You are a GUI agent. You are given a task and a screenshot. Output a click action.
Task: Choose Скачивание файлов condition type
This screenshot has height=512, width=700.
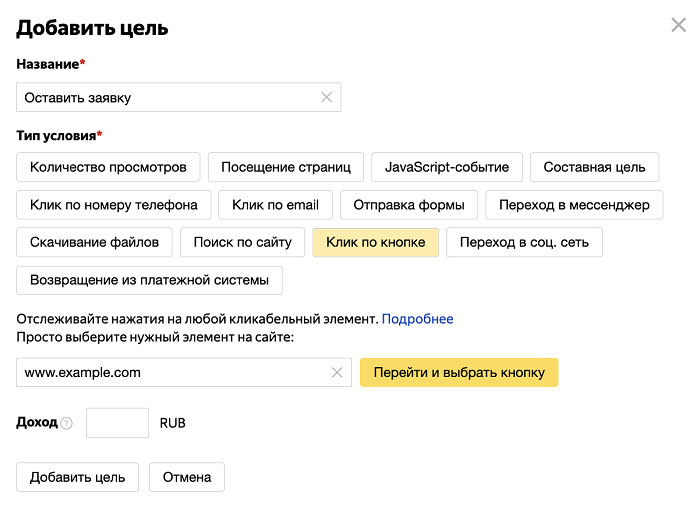pos(94,242)
